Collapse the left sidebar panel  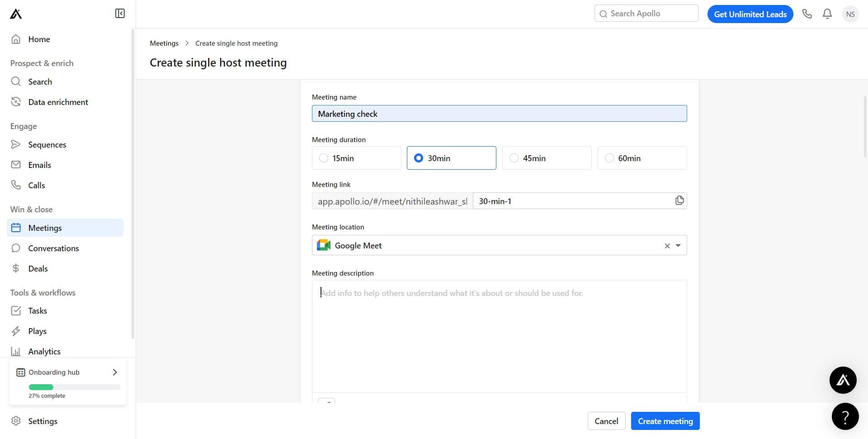coord(120,14)
